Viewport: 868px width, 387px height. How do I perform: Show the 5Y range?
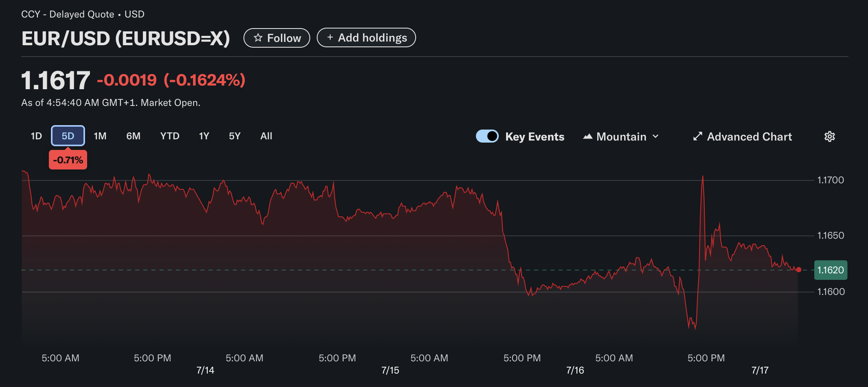tap(235, 136)
